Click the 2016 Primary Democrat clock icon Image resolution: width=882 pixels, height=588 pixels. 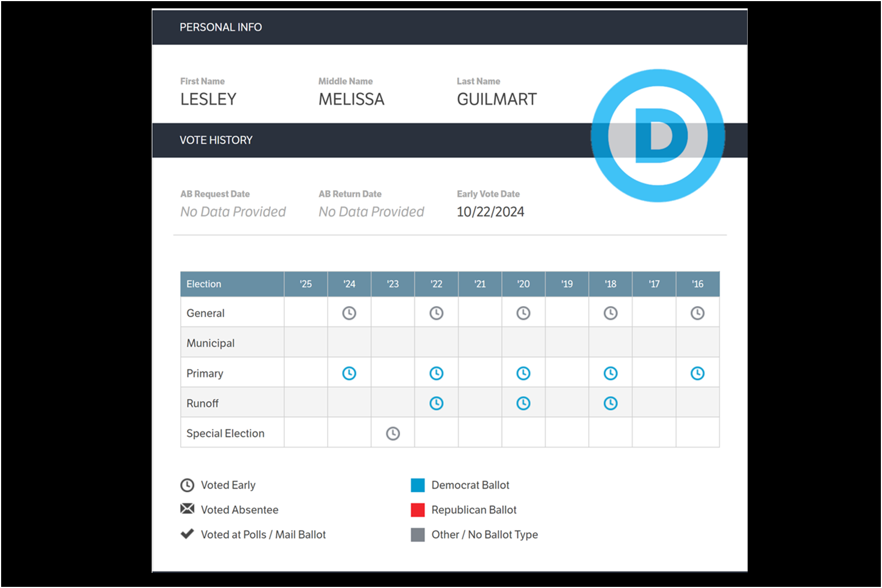click(x=697, y=373)
